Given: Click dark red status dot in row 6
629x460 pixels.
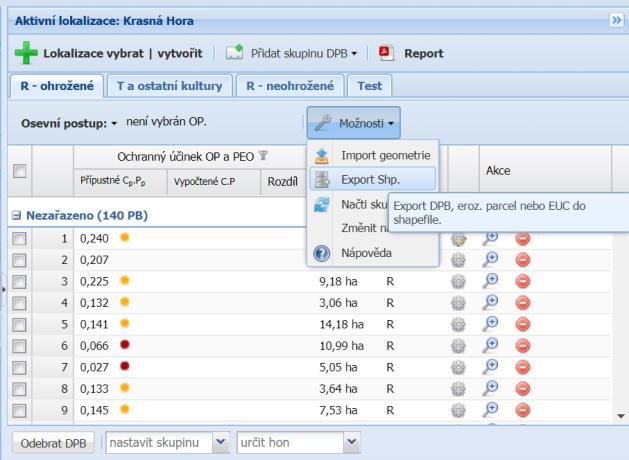Looking at the screenshot, I should tap(125, 344).
